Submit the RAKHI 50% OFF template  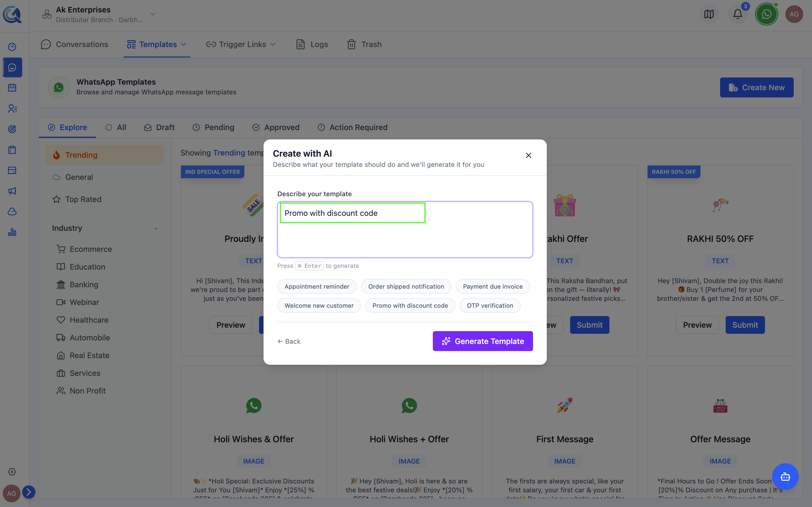pos(745,325)
